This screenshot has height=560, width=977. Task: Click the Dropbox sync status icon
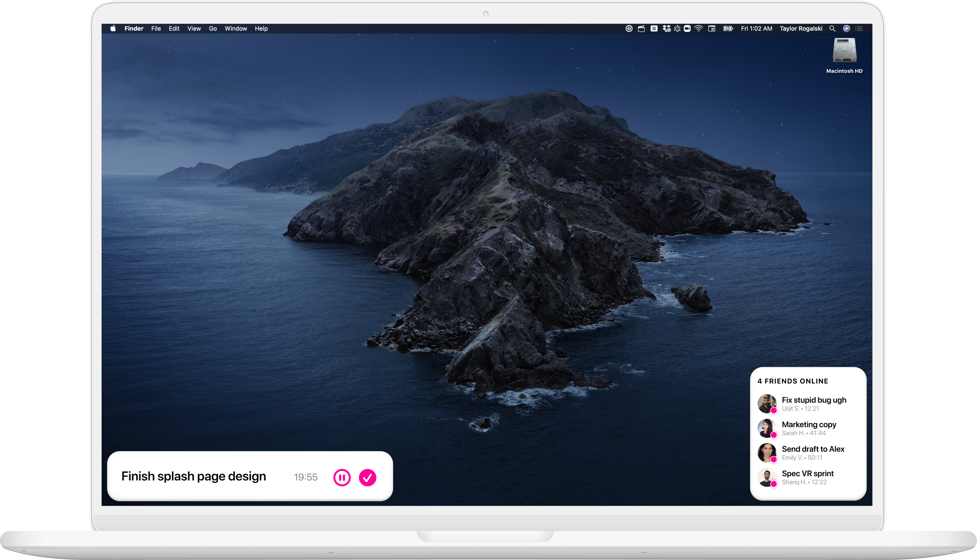(x=667, y=28)
